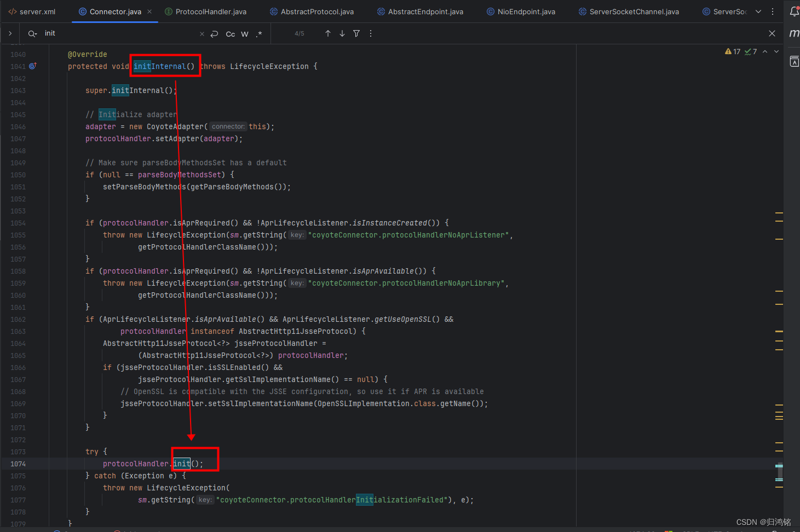Click the 'connector:' parameter hint

coord(228,126)
